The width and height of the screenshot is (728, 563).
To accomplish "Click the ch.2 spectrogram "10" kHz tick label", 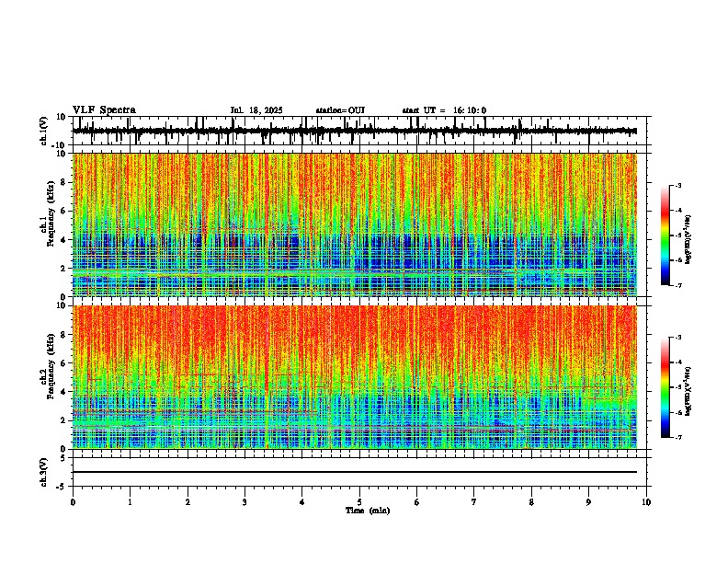I will point(62,305).
